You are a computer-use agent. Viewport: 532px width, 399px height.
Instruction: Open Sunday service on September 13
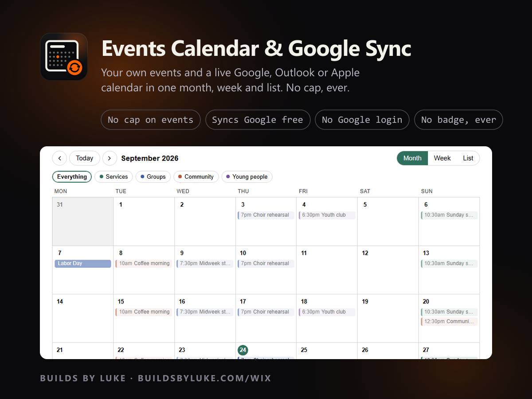449,263
